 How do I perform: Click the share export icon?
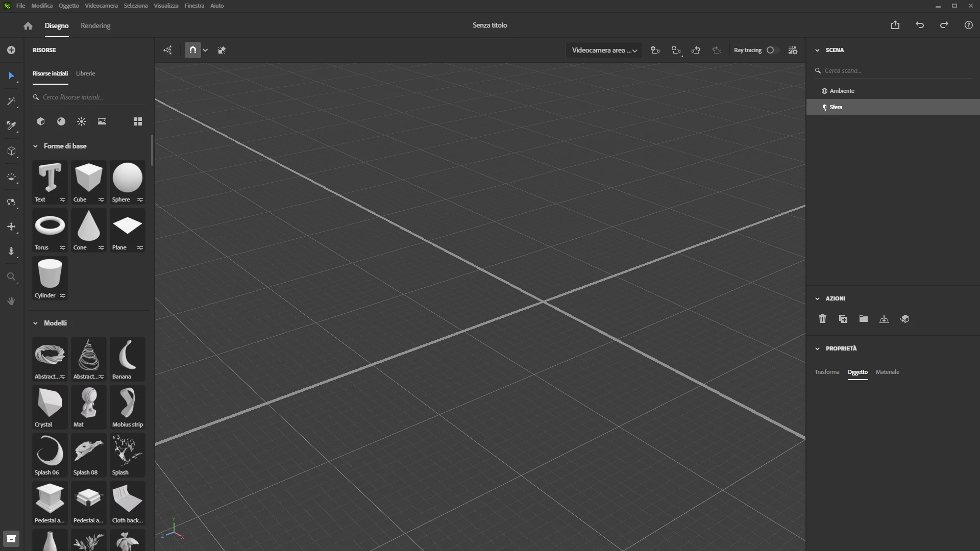895,25
